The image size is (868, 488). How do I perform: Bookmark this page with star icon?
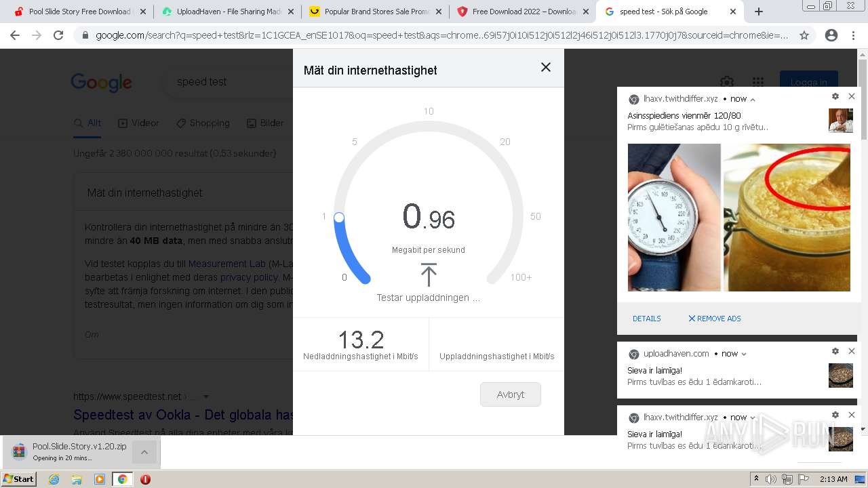click(x=804, y=35)
